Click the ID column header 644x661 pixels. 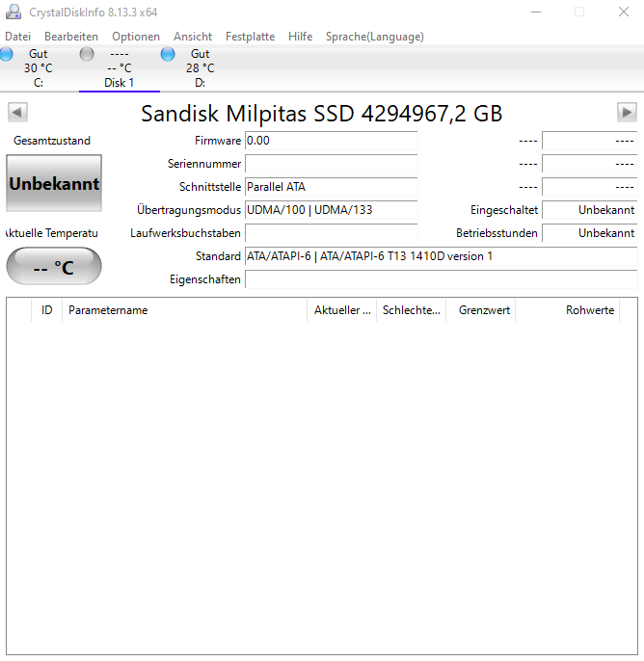[x=46, y=310]
